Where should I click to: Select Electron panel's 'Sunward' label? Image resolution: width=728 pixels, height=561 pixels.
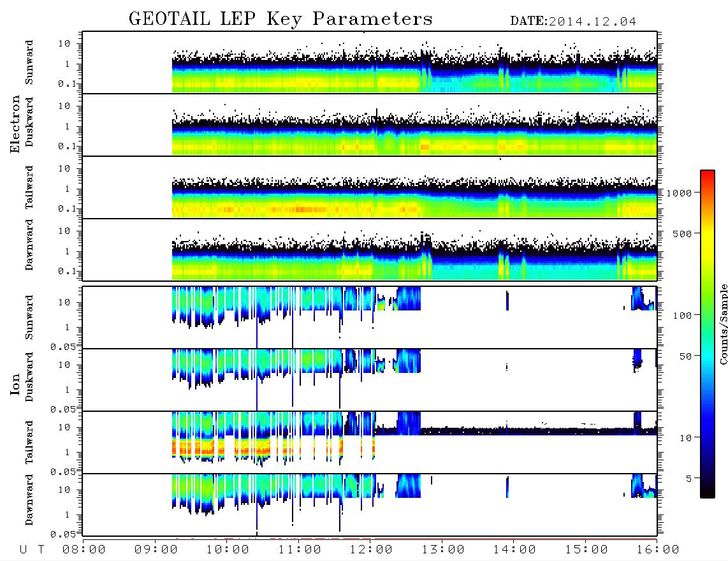point(29,62)
